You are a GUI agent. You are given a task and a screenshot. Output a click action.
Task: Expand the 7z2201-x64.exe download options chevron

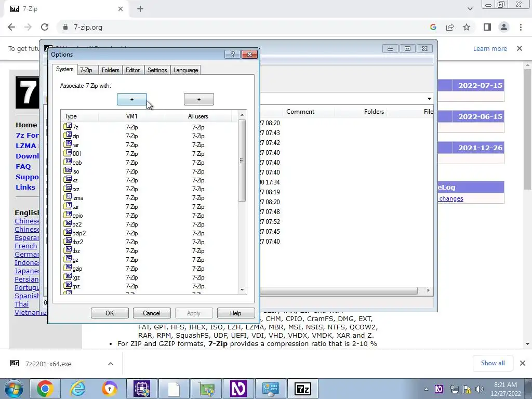111,364
